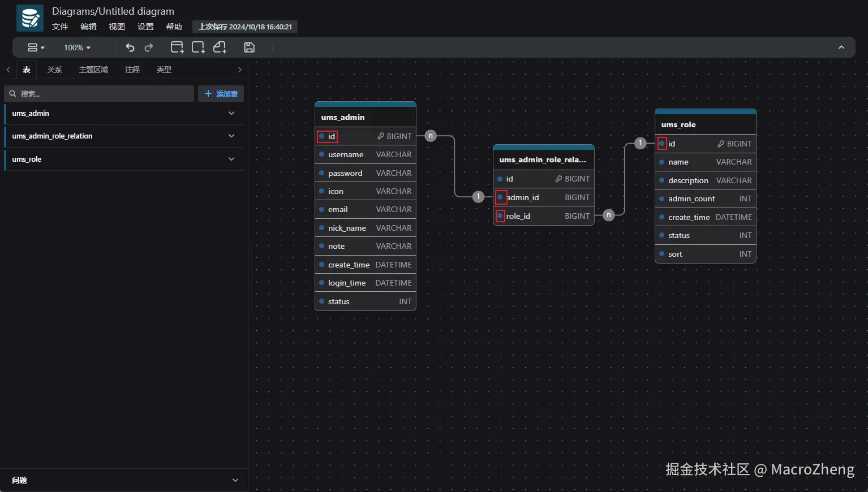Collapse the toolbar header with the chevron
The image size is (868, 492).
841,48
